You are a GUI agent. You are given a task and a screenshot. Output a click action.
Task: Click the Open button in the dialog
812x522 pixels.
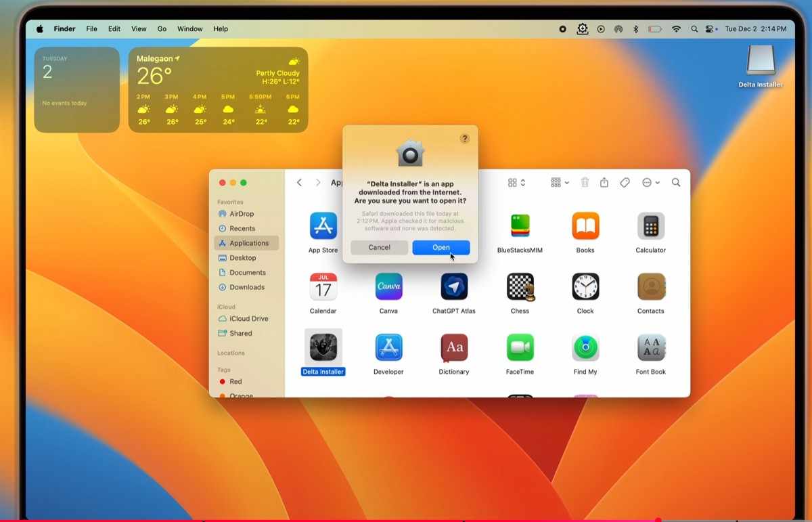(441, 248)
